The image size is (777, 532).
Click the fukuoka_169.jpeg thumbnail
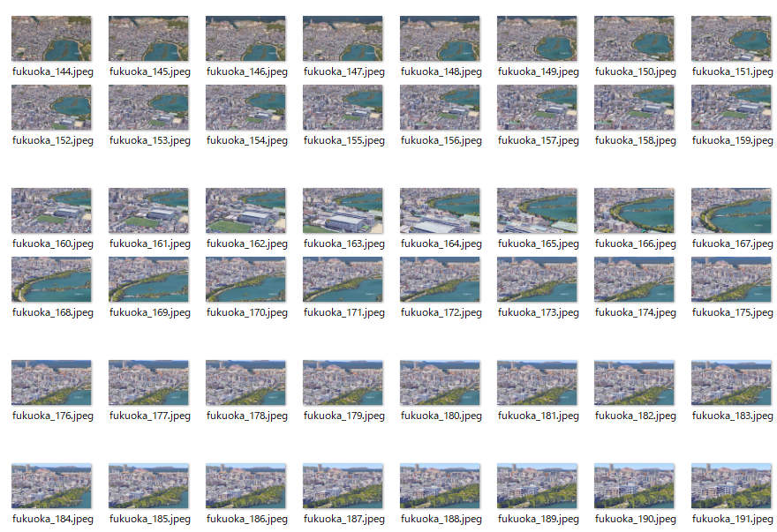148,280
